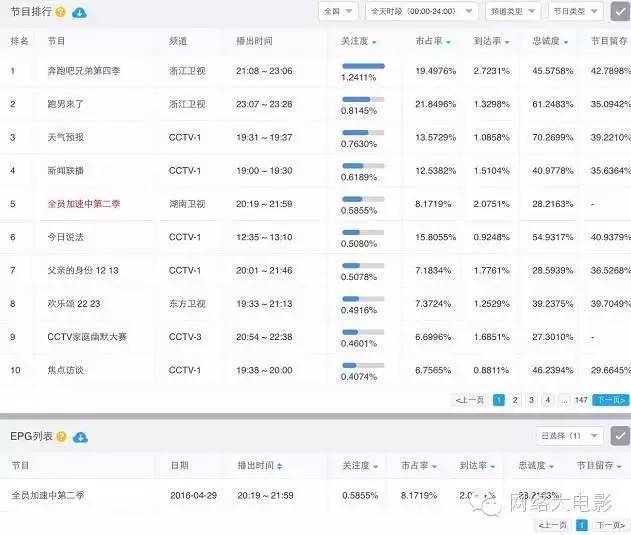Sort EPG list by 市占率
The width and height of the screenshot is (631, 535).
(419, 466)
